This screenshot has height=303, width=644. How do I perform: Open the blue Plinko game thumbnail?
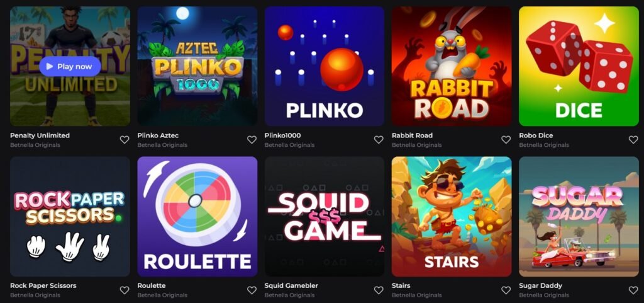[325, 66]
